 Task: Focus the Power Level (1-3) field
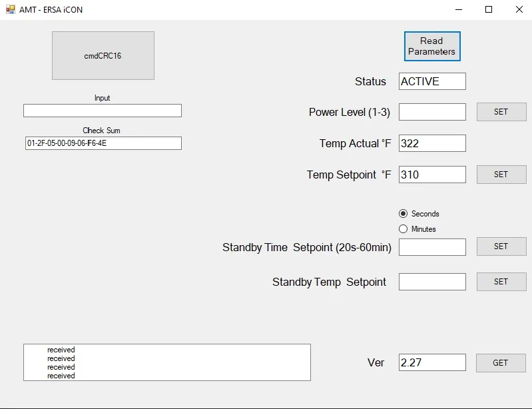(x=432, y=112)
